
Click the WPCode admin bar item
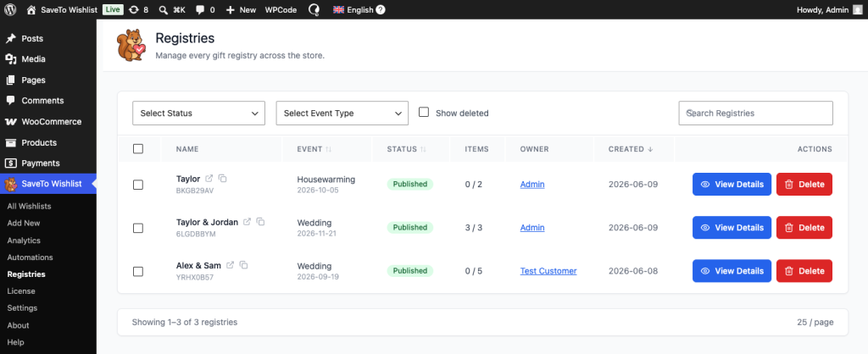[281, 9]
